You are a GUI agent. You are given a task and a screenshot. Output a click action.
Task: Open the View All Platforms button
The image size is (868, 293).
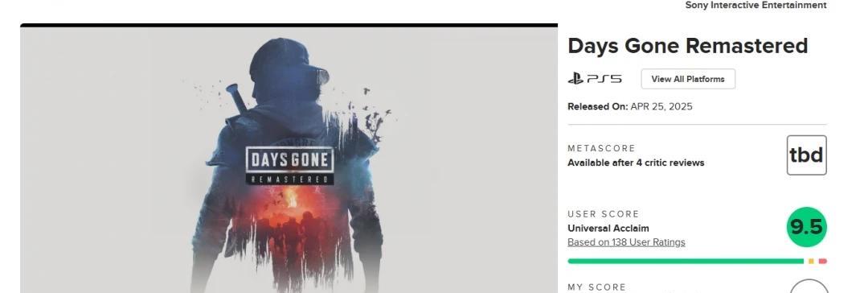[x=688, y=79]
